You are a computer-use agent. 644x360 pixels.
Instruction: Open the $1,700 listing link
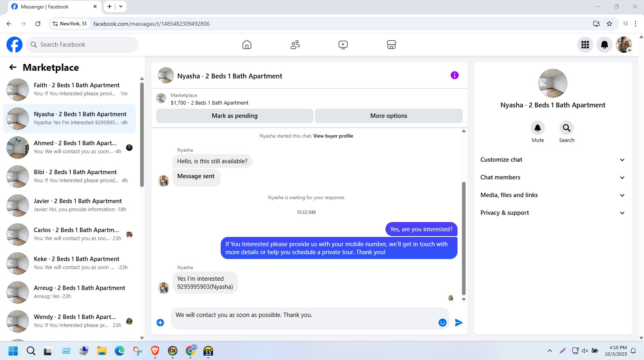[x=209, y=103]
